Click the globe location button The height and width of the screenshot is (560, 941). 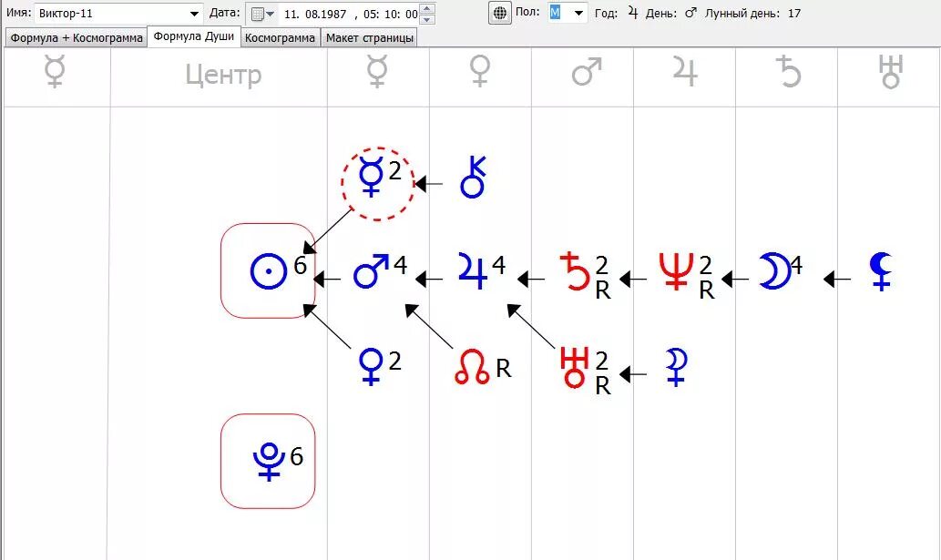500,13
